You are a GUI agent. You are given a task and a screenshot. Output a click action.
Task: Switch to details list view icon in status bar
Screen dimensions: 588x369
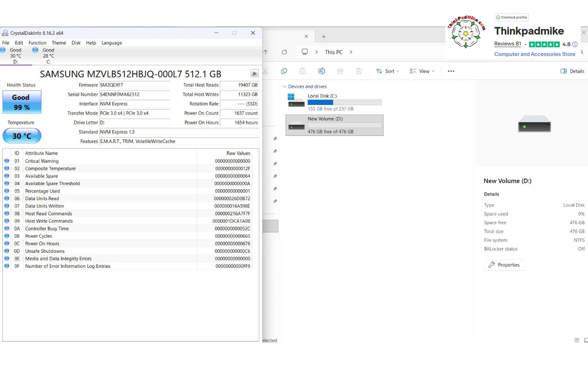[x=577, y=340]
